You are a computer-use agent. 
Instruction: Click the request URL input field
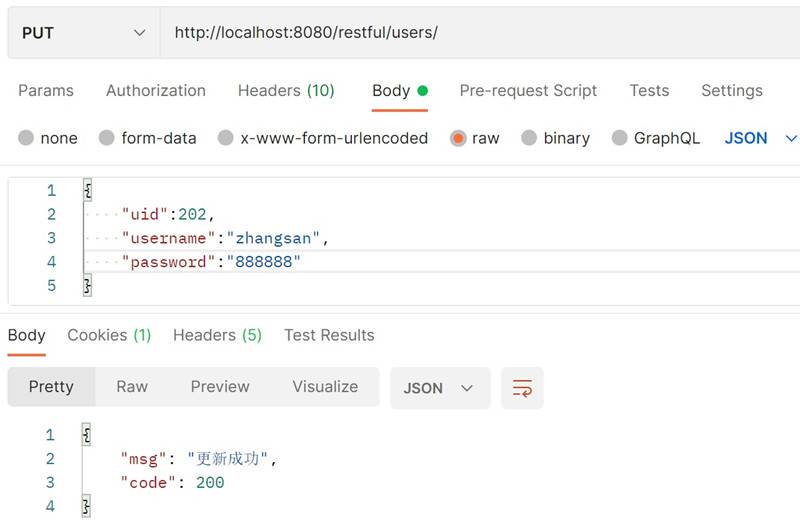tap(480, 33)
